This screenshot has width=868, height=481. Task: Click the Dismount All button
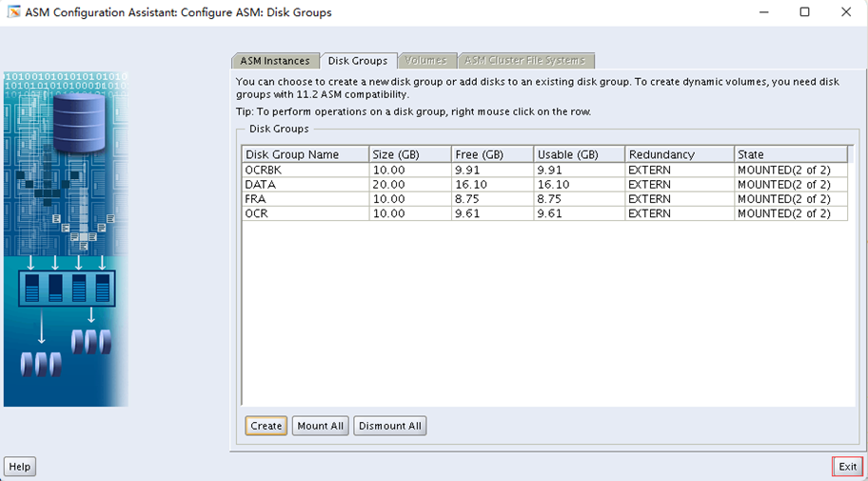pos(390,426)
